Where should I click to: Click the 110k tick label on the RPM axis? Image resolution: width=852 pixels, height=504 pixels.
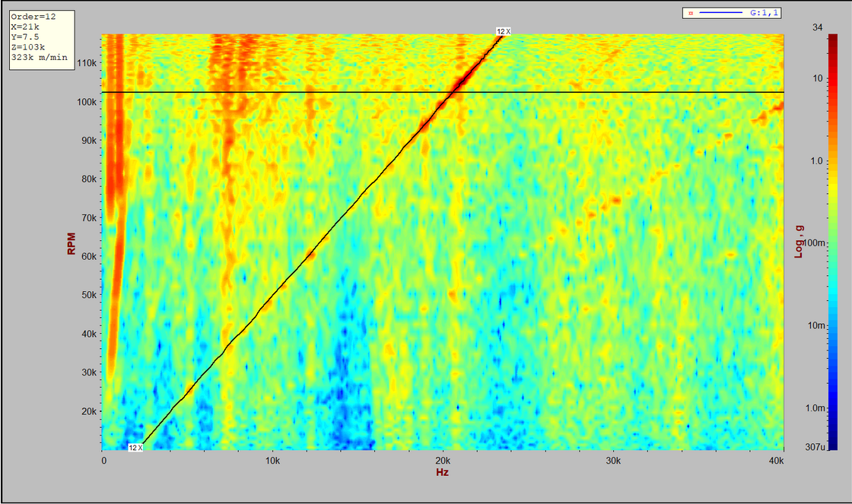pyautogui.click(x=86, y=63)
